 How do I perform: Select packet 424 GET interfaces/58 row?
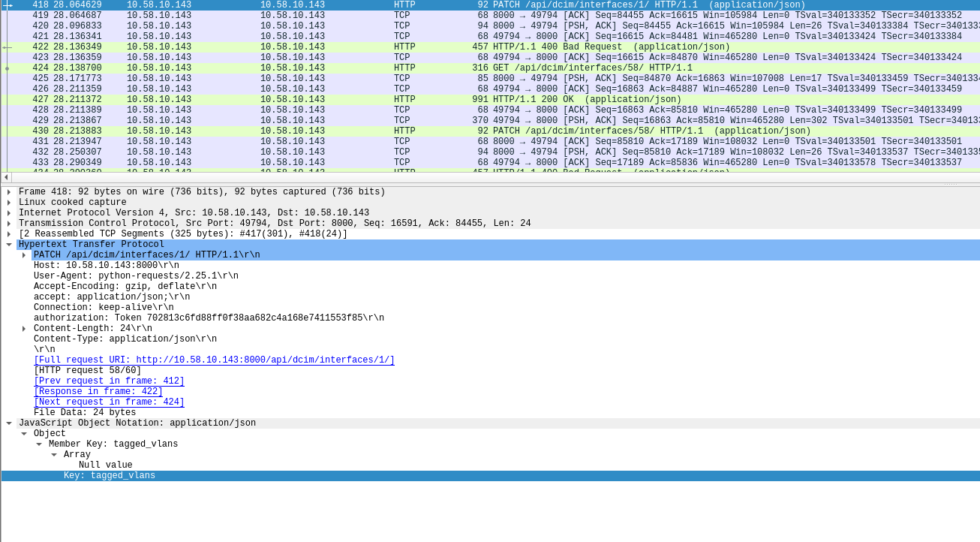point(490,68)
